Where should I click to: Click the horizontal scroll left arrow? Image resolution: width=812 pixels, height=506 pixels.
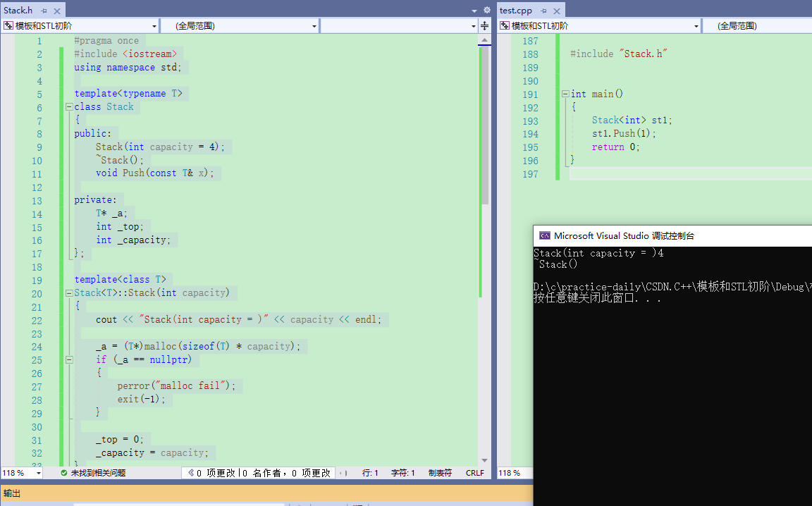(x=340, y=473)
